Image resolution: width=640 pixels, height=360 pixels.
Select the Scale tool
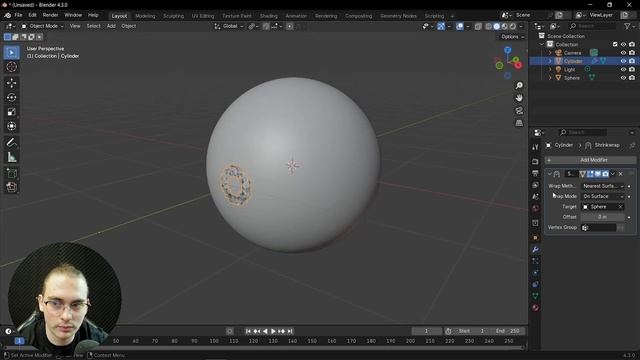coord(11,112)
